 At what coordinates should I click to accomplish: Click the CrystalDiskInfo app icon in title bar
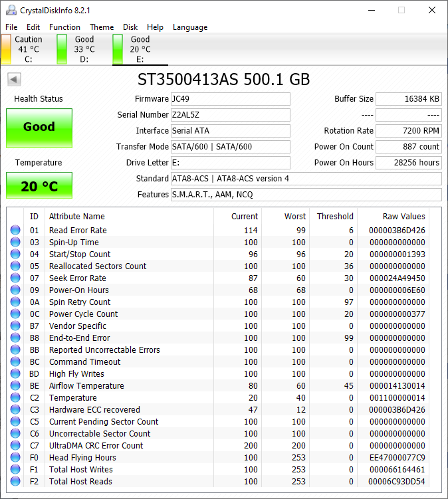tap(11, 11)
